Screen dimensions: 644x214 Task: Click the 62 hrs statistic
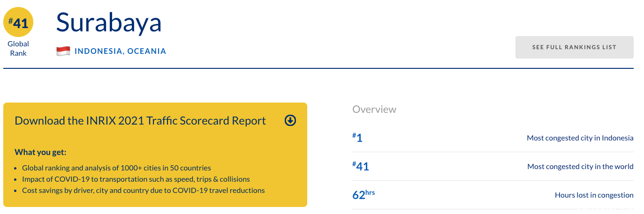tap(364, 195)
